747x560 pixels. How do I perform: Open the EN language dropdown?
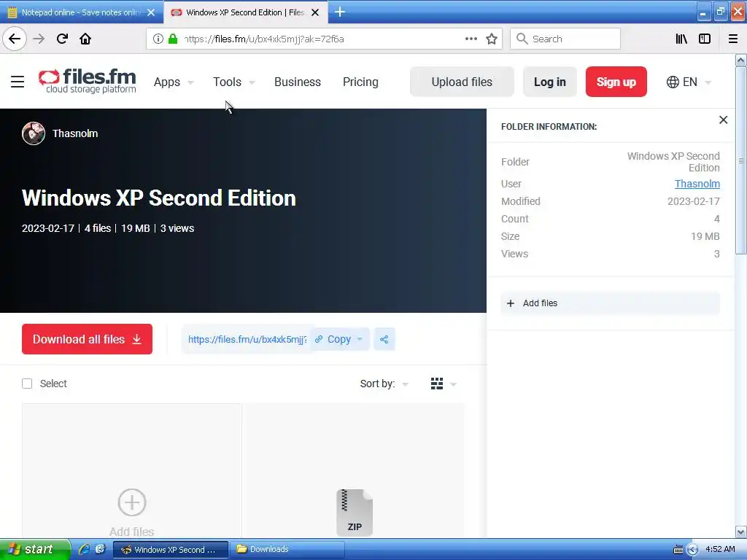click(689, 82)
